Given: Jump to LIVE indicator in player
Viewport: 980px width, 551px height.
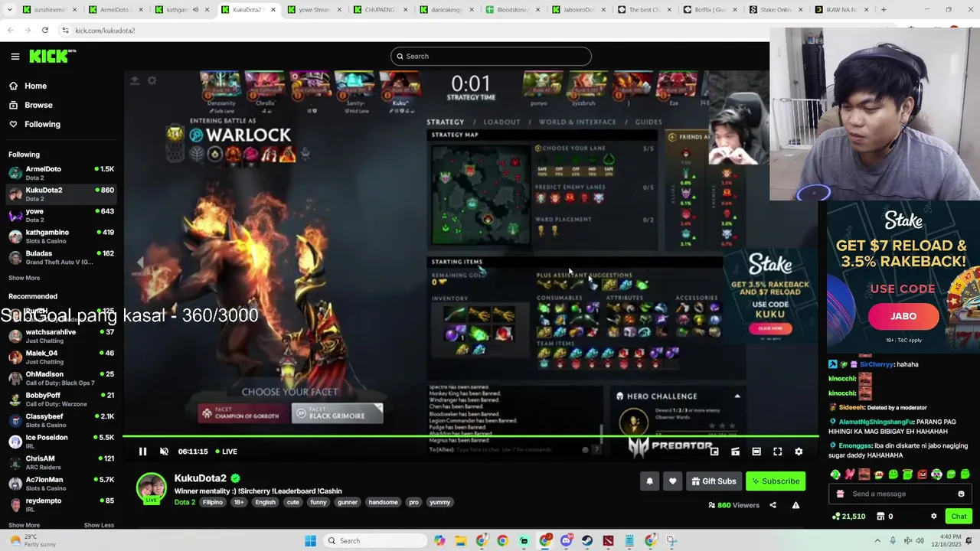Looking at the screenshot, I should 226,452.
